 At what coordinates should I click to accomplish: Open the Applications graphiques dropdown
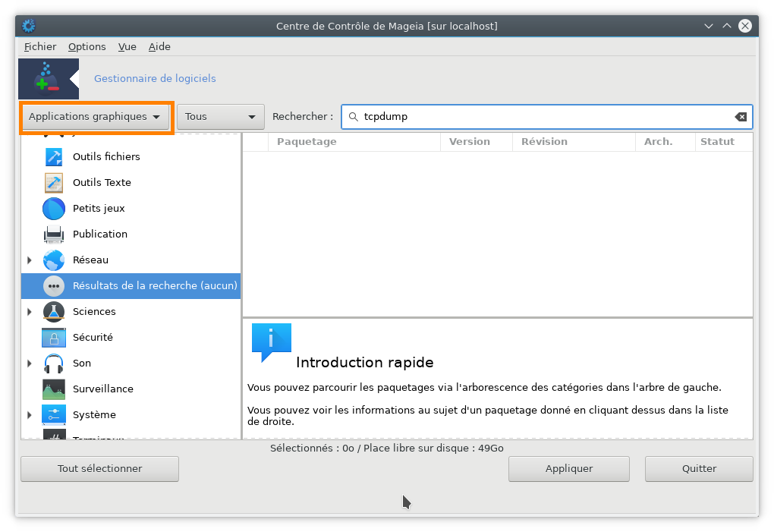point(96,117)
